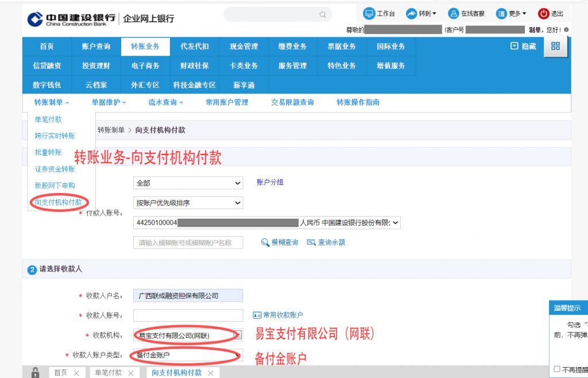Open 电子商务 menu

coord(145,65)
